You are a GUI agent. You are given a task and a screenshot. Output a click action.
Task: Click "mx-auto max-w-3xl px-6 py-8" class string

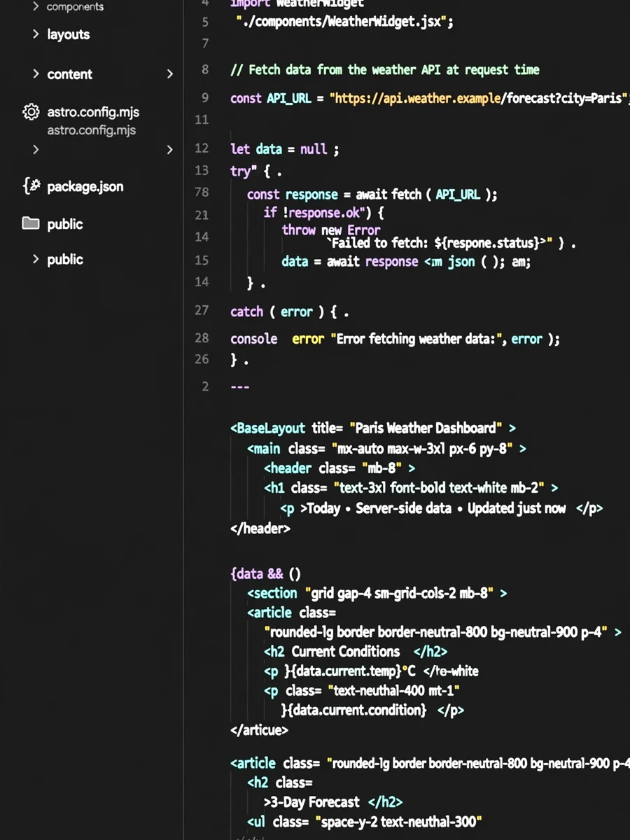[x=421, y=449]
